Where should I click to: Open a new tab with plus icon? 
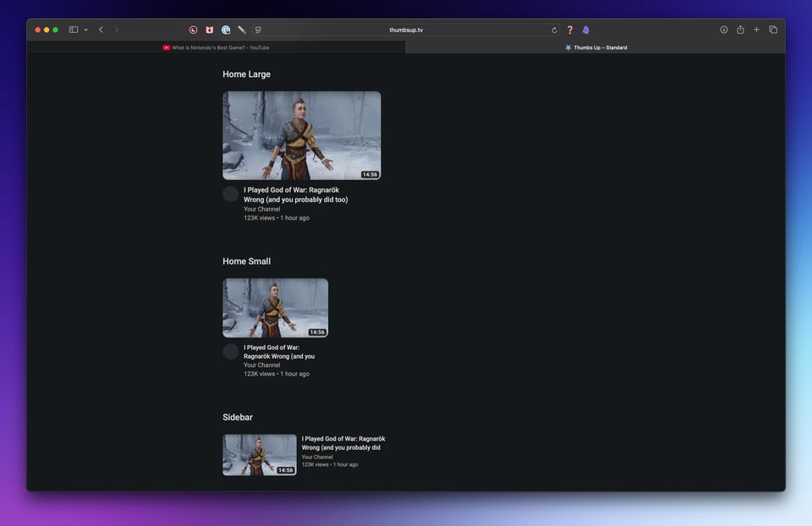coord(756,30)
